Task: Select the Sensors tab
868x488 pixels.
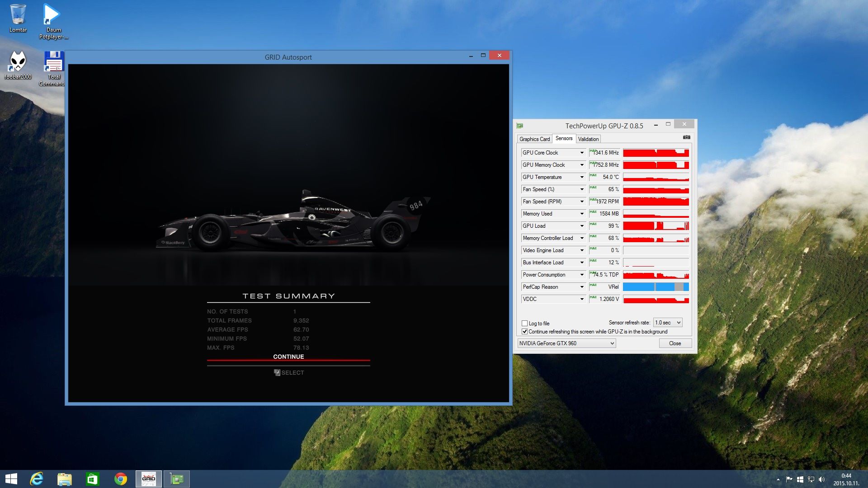Action: tap(564, 138)
